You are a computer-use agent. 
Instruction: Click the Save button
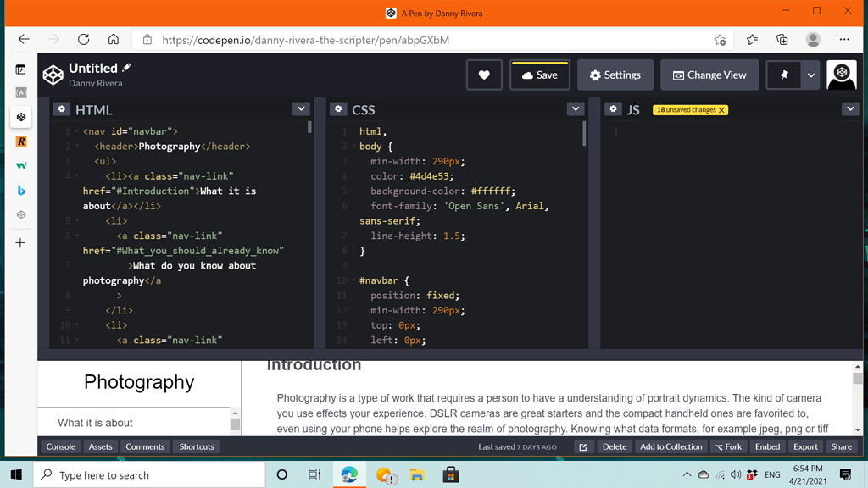pyautogui.click(x=539, y=75)
